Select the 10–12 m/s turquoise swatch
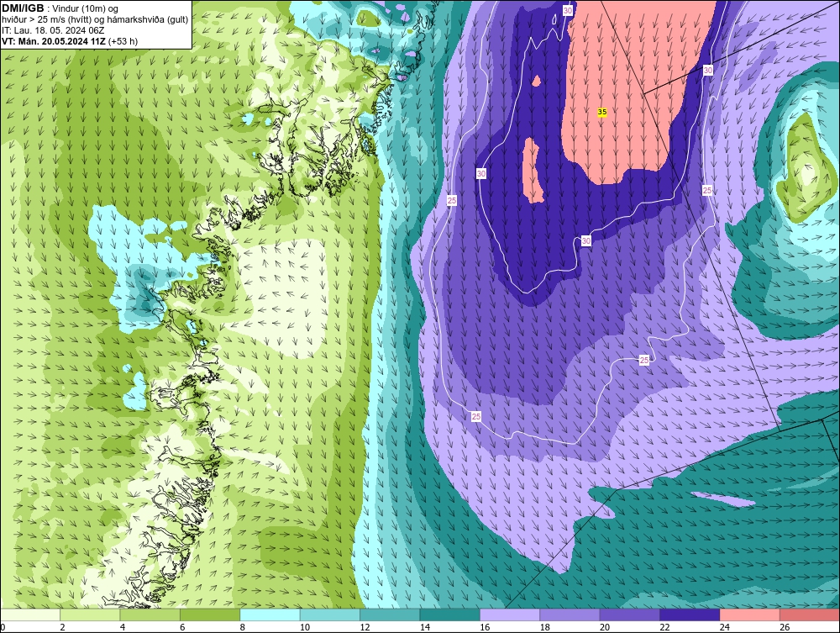 click(x=330, y=615)
